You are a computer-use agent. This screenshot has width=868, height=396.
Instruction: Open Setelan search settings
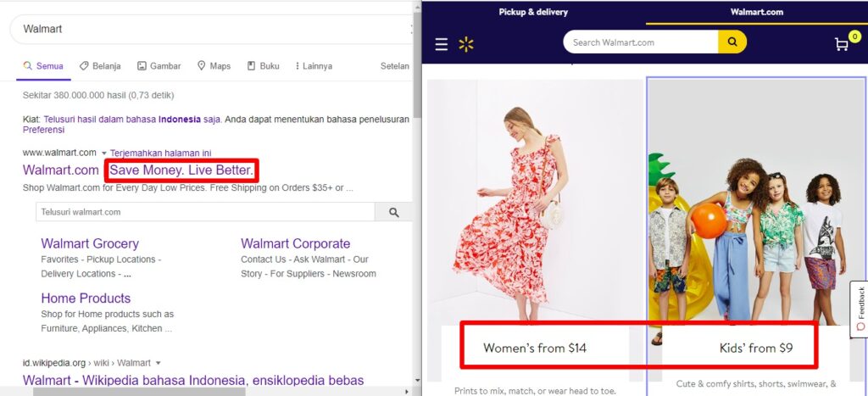[x=395, y=66]
